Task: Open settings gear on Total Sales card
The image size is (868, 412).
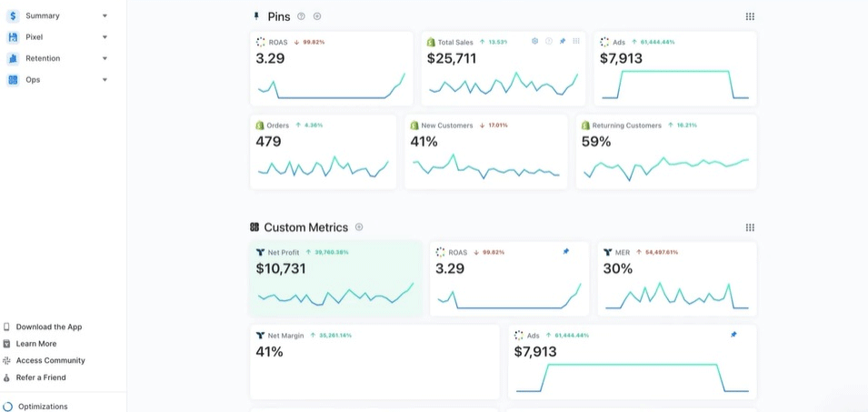Action: pos(534,41)
